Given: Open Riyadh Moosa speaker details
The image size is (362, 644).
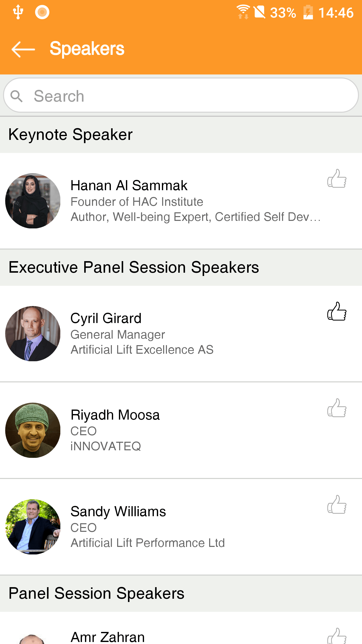Looking at the screenshot, I should tap(181, 430).
